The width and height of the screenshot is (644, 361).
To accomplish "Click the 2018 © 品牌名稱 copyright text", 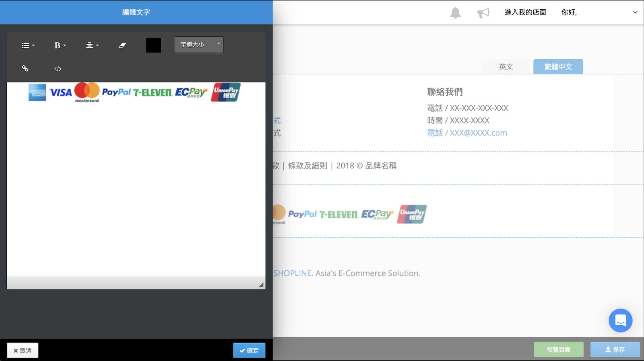I will 366,166.
